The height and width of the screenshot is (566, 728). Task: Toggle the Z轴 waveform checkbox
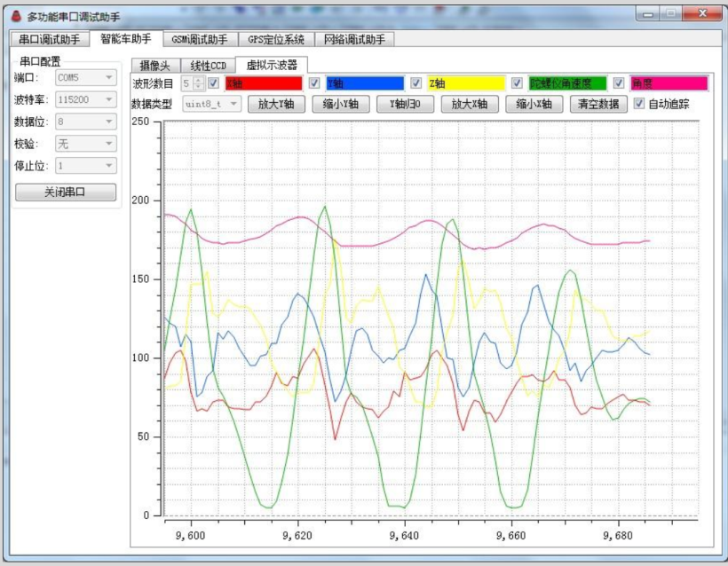416,83
